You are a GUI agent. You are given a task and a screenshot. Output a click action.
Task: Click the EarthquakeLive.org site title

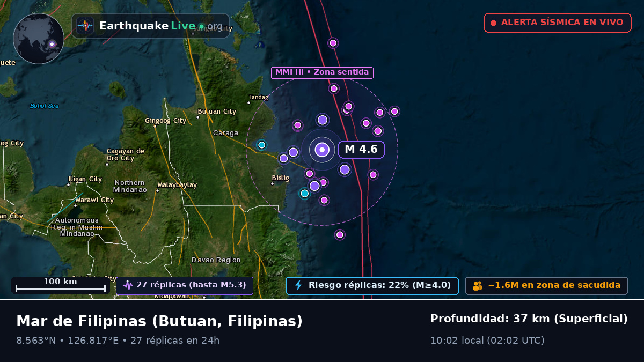point(161,26)
